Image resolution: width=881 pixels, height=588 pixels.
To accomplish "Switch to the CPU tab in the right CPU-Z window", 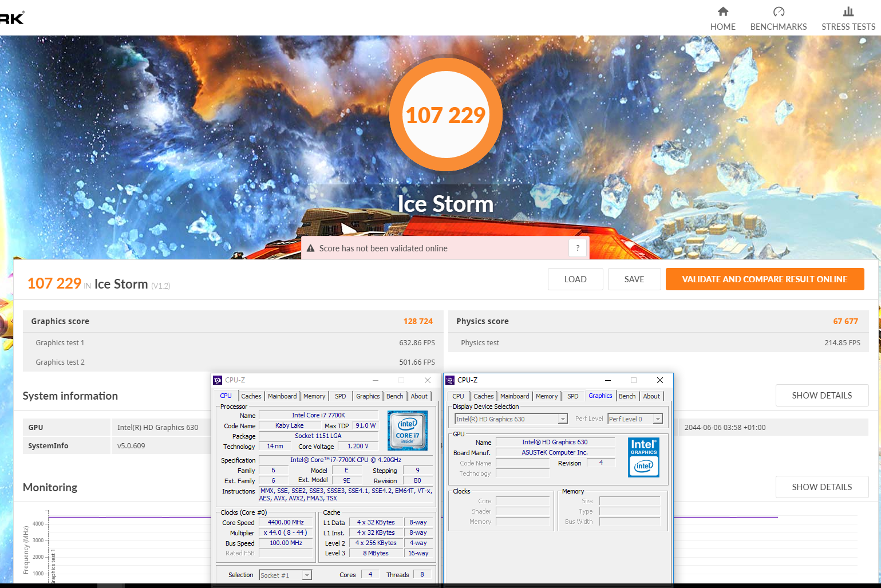I will [x=458, y=396].
